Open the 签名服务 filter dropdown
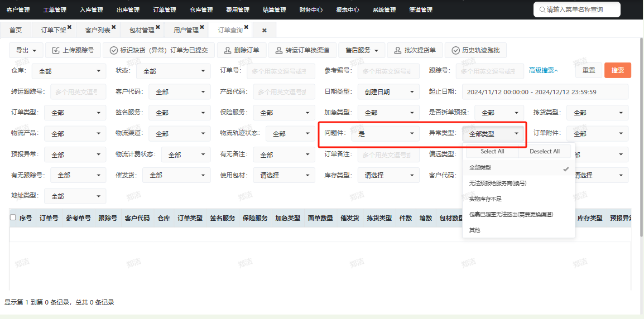Viewport: 644px width, 319px height. 180,113
